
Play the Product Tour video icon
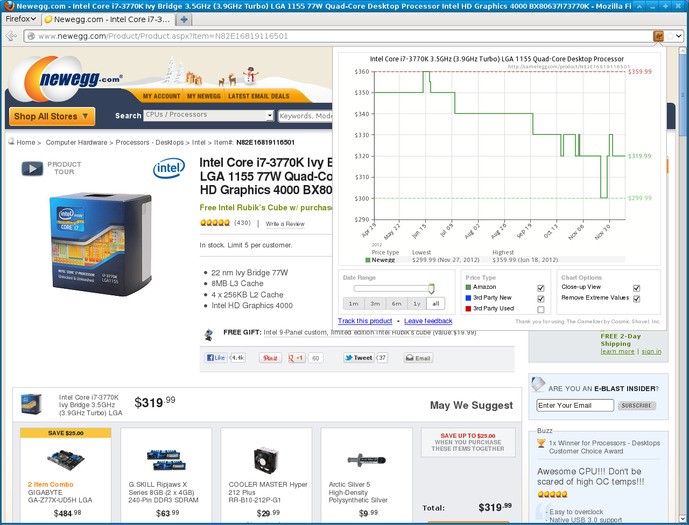click(x=32, y=168)
